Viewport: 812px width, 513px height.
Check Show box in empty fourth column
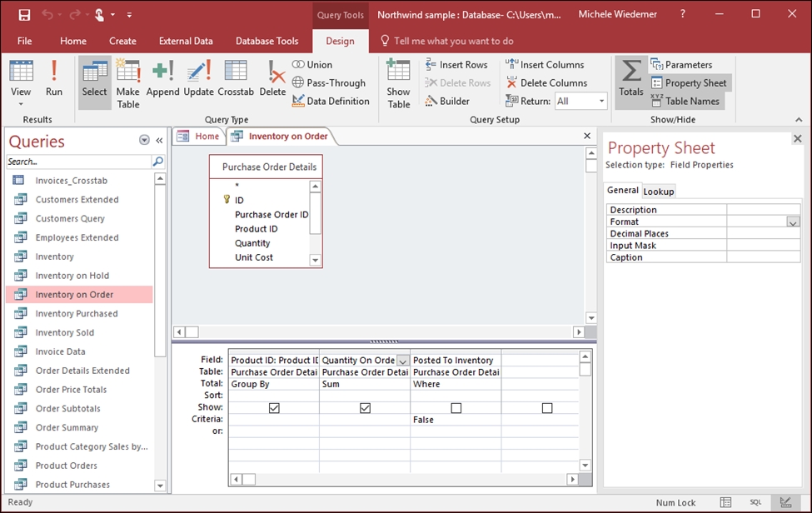(x=547, y=408)
